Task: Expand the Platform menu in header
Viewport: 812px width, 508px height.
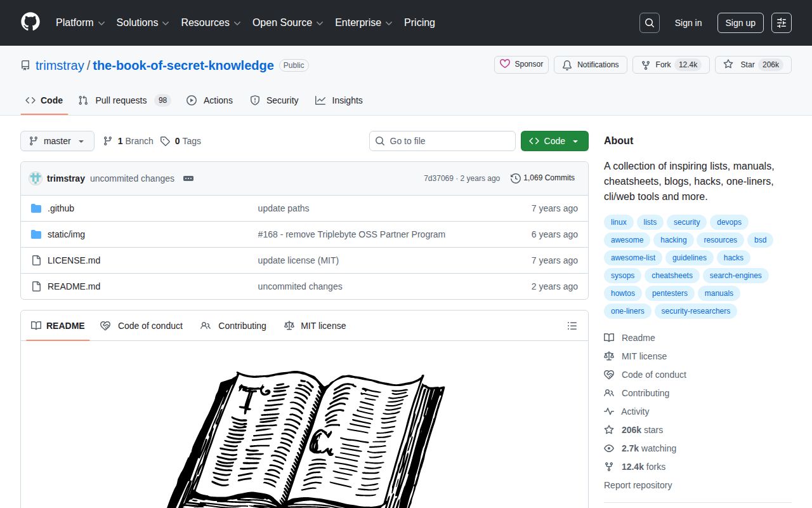Action: (x=80, y=23)
